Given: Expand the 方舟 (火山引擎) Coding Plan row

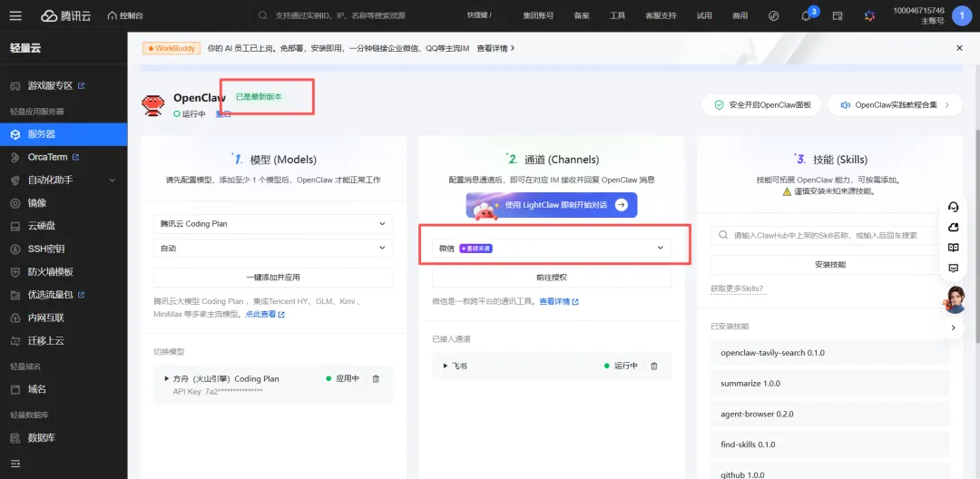Looking at the screenshot, I should click(x=167, y=378).
